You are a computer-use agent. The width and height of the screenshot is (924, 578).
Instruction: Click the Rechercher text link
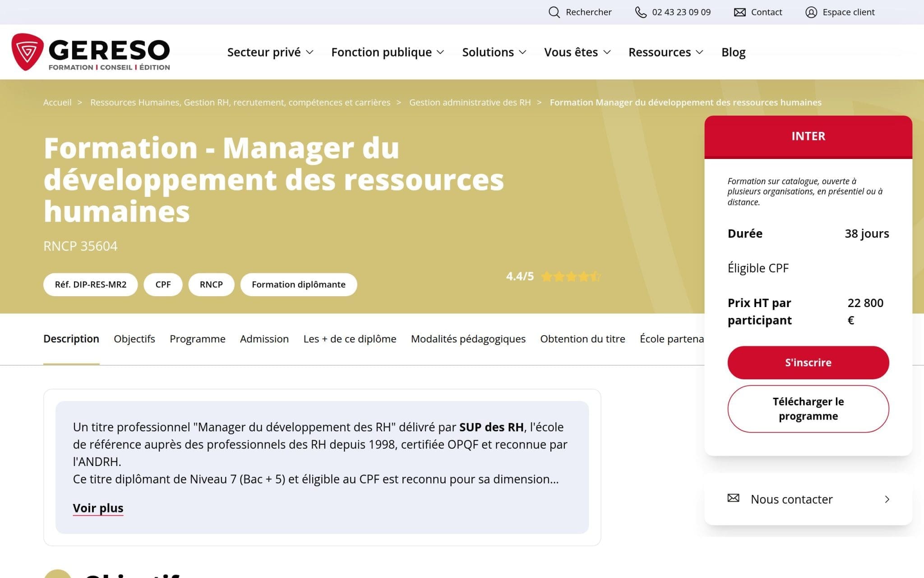tap(588, 12)
